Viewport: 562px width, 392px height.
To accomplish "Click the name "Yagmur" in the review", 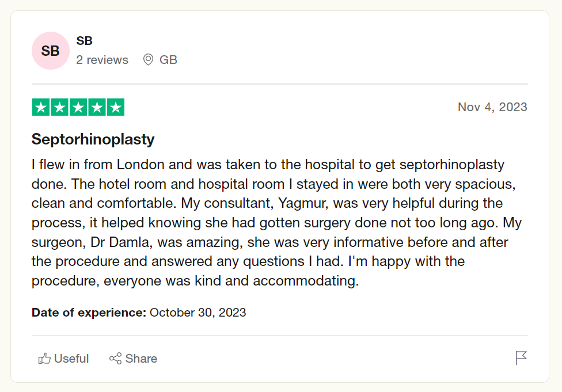I will tap(305, 203).
